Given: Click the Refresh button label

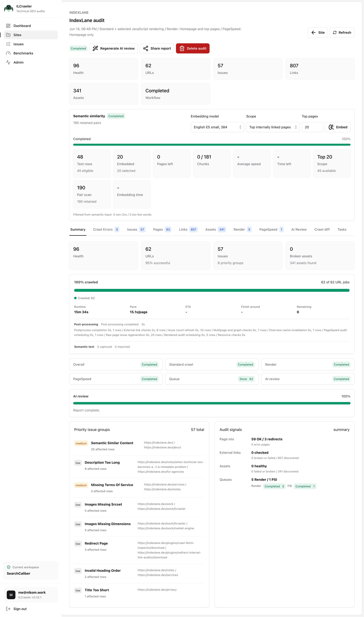Looking at the screenshot, I should tap(345, 33).
